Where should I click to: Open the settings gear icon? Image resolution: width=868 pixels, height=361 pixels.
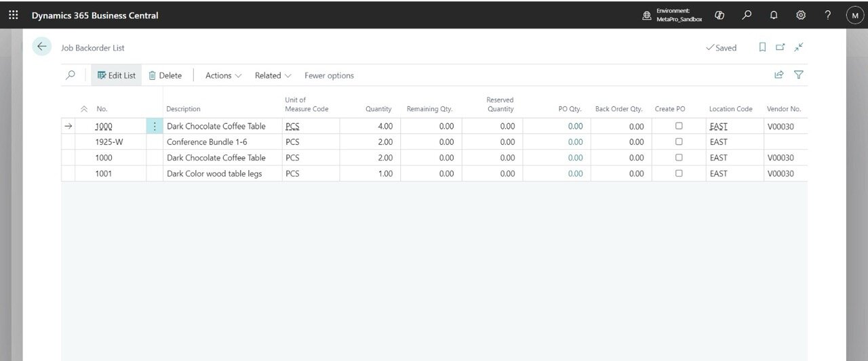[x=801, y=15]
